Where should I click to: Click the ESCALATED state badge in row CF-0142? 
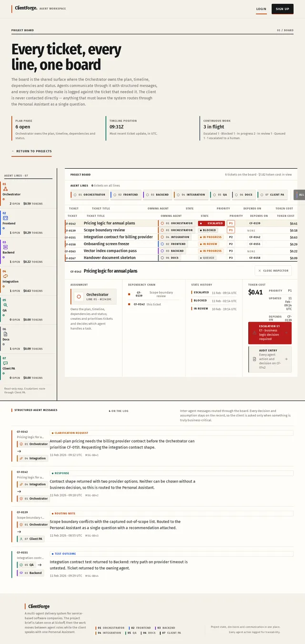click(x=211, y=223)
